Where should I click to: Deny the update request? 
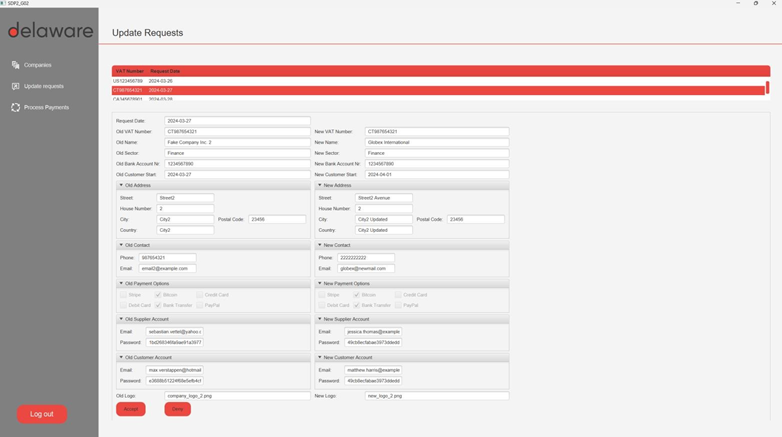(178, 409)
